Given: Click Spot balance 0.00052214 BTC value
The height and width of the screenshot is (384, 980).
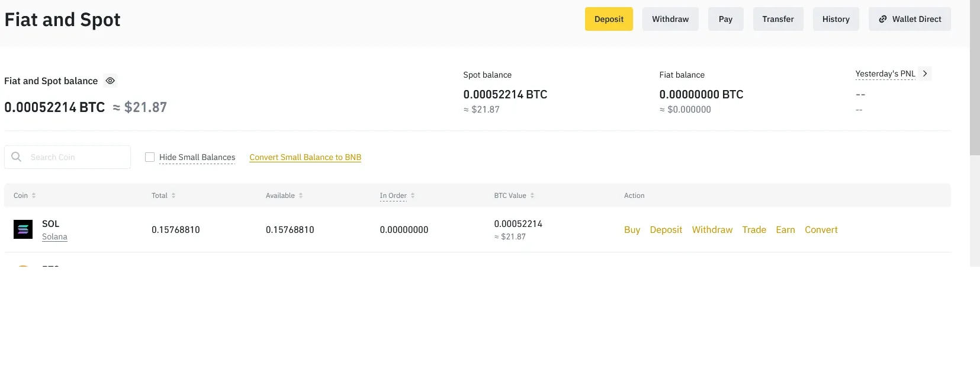Looking at the screenshot, I should point(505,94).
